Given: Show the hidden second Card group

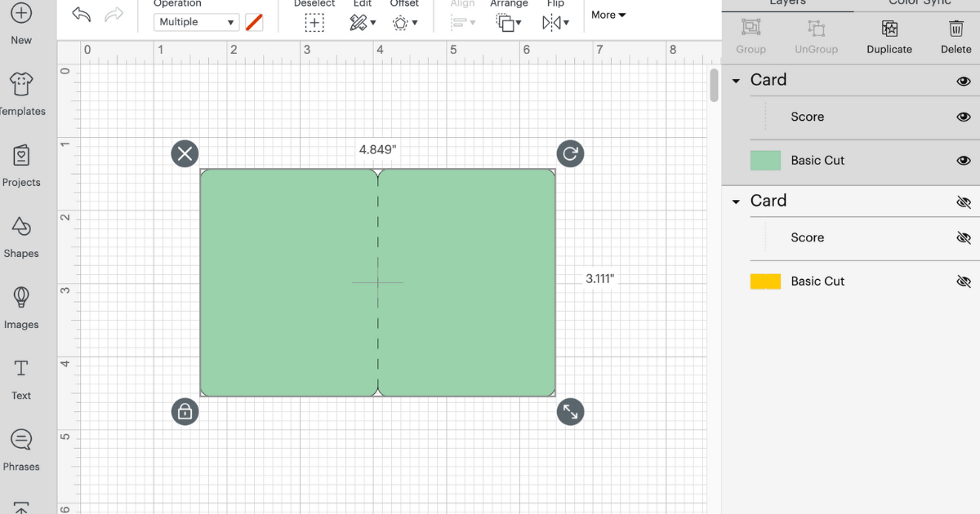Looking at the screenshot, I should [964, 202].
